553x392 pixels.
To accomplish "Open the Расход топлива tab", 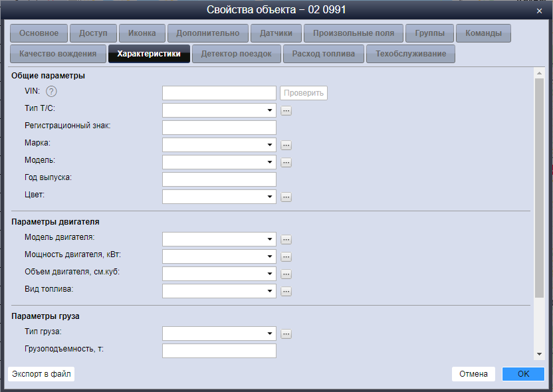I will tap(324, 54).
